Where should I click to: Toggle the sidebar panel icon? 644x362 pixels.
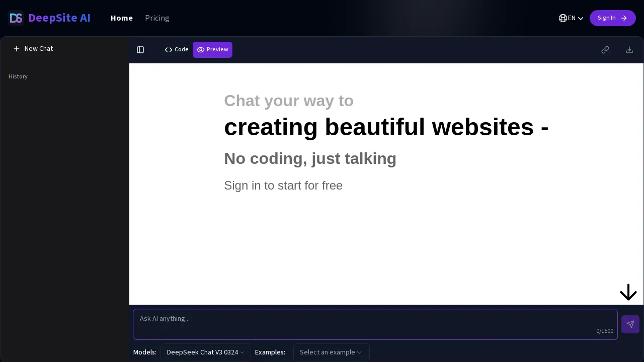pos(140,50)
